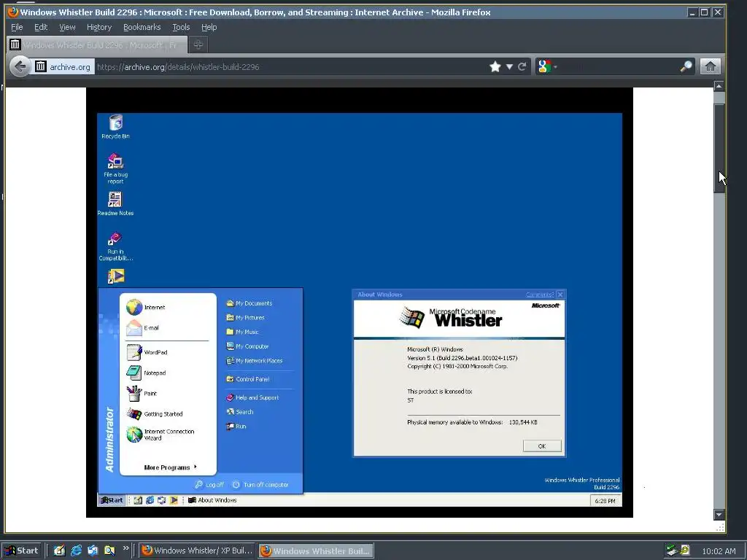
Task: Reload the page with the refresh icon
Action: [x=522, y=66]
